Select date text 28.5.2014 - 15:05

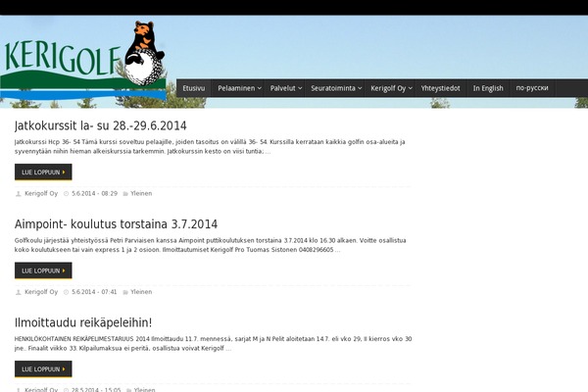pyautogui.click(x=96, y=390)
